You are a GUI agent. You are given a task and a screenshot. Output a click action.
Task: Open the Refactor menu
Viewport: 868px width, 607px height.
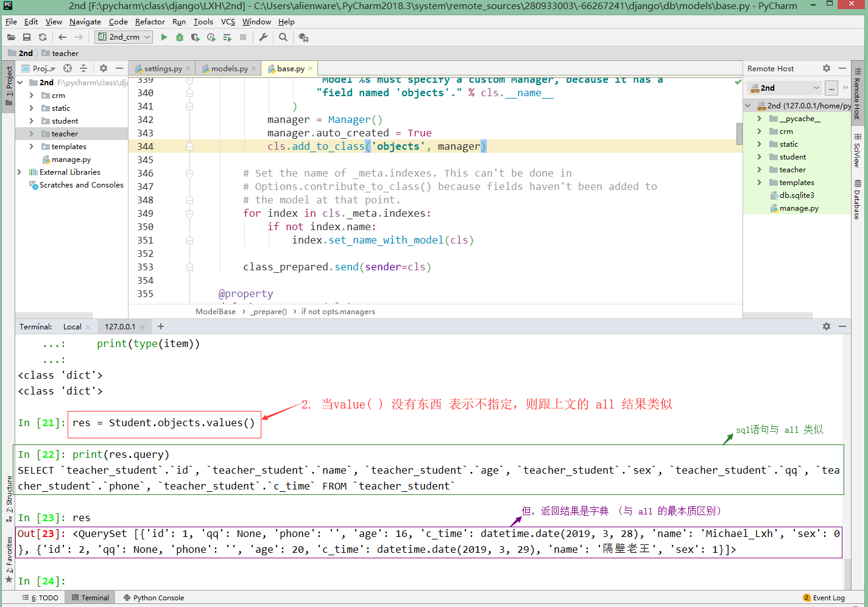(x=150, y=22)
